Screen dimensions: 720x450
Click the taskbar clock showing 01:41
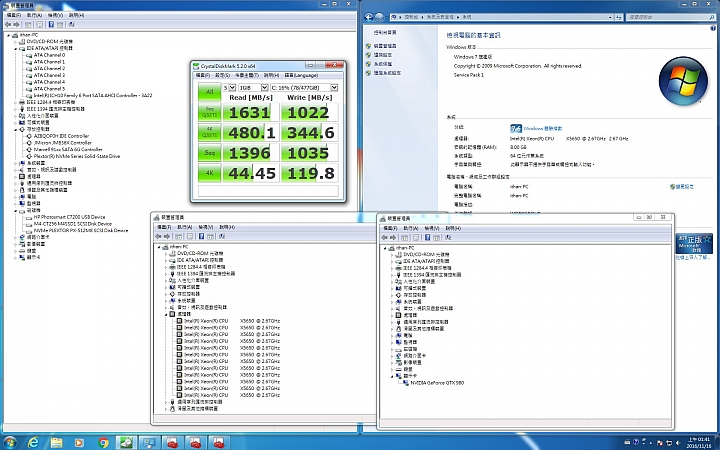tap(698, 443)
